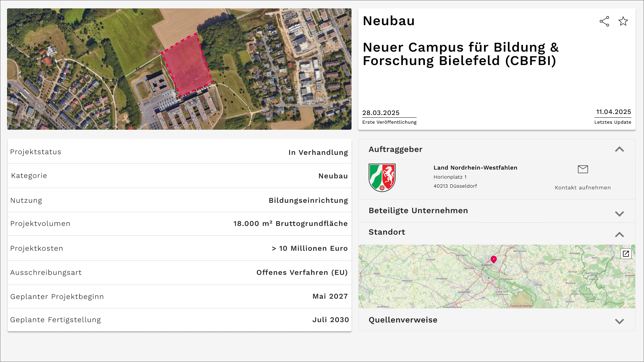Click the Letztes Update date 11.04.2025
This screenshot has height=362, width=644.
[613, 112]
